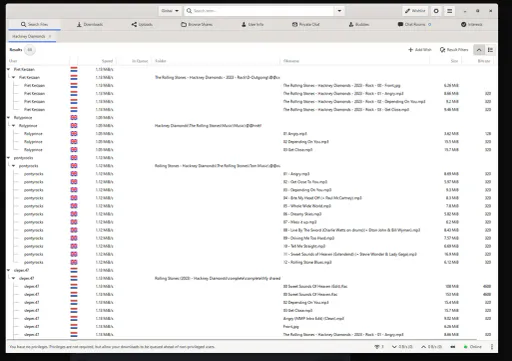Open the Global search mode dropdown

[170, 11]
